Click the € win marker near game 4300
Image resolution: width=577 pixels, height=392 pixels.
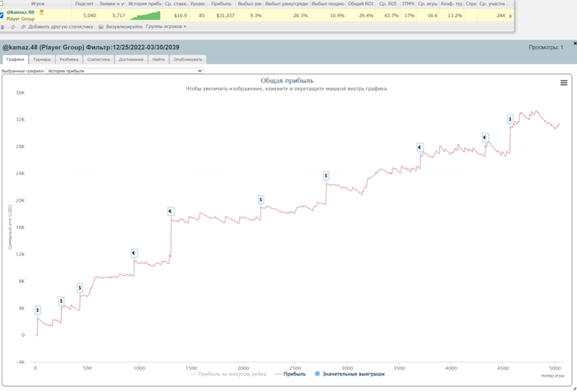coord(485,138)
